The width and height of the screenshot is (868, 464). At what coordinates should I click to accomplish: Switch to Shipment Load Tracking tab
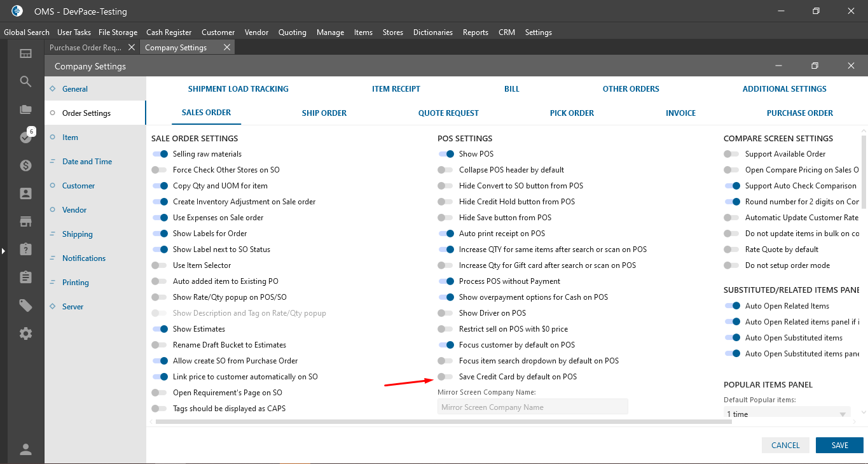click(x=238, y=89)
